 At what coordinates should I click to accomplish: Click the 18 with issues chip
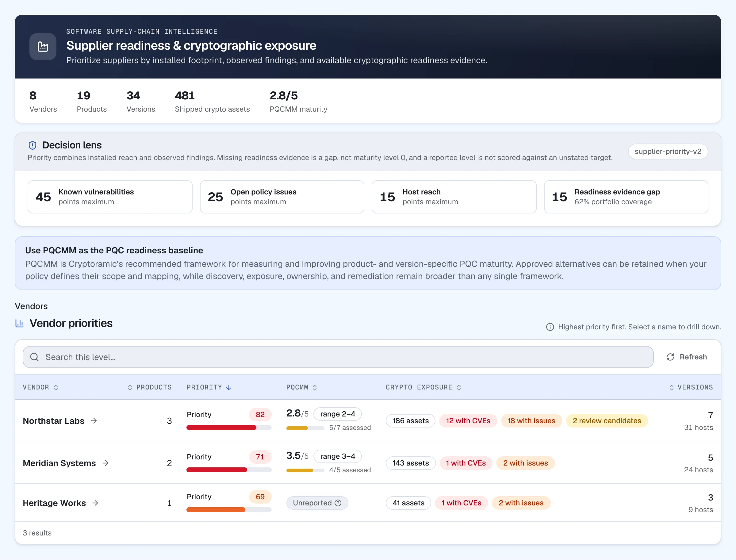(531, 421)
